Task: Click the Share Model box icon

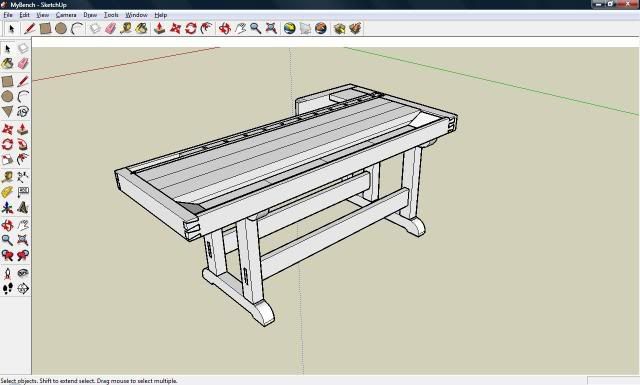Action: [355, 29]
